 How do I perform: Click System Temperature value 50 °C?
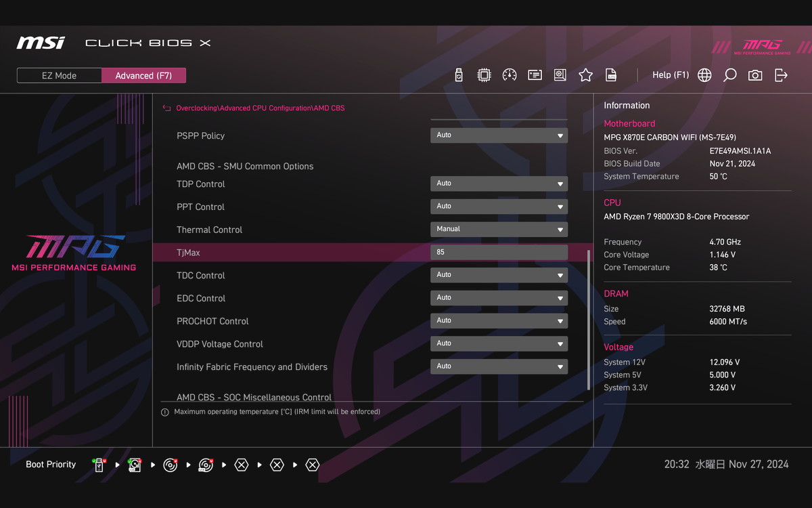pos(719,177)
